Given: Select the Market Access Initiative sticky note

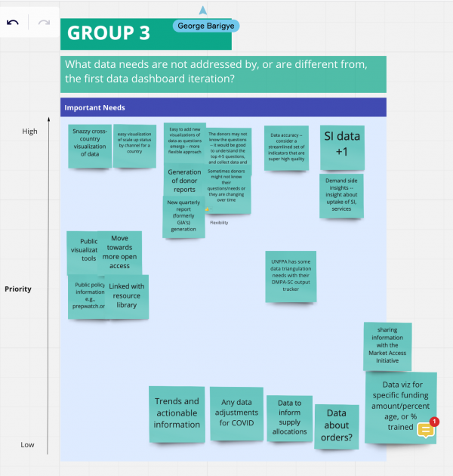Looking at the screenshot, I should [x=387, y=345].
